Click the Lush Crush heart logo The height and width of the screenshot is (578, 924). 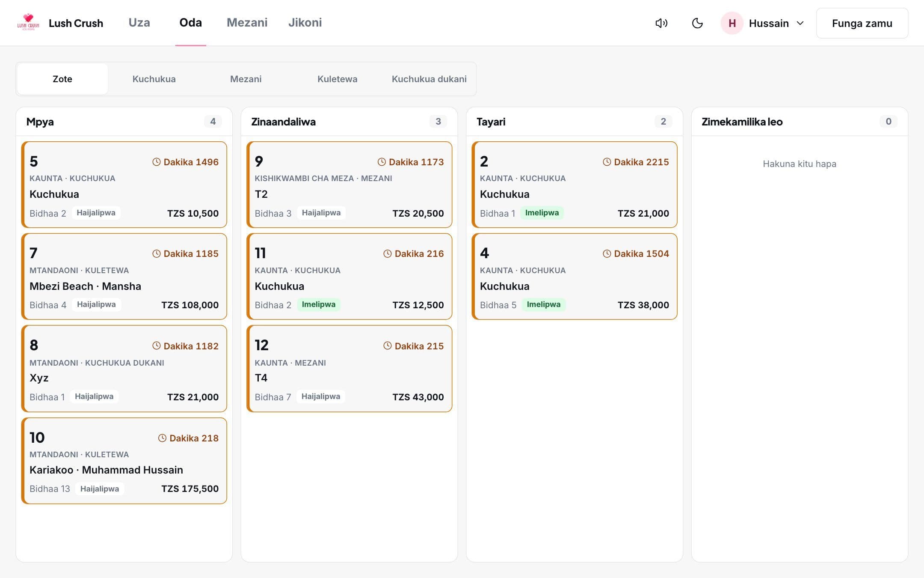click(x=28, y=22)
